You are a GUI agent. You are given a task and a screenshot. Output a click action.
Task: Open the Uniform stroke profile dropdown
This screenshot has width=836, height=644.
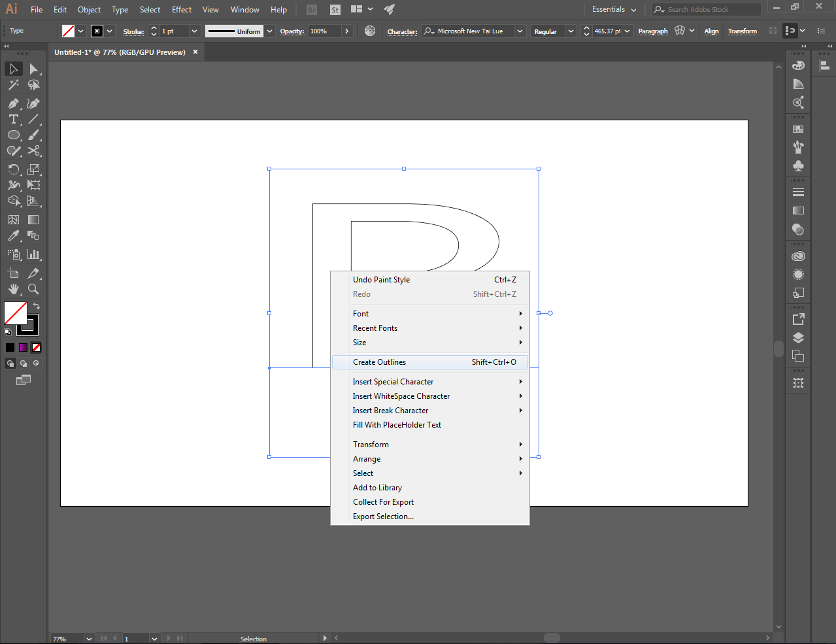[270, 31]
